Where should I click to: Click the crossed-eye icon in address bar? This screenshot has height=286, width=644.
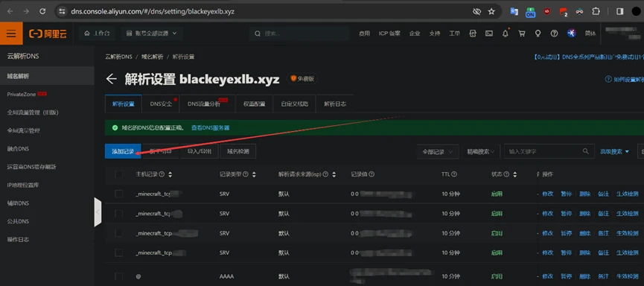pyautogui.click(x=476, y=11)
